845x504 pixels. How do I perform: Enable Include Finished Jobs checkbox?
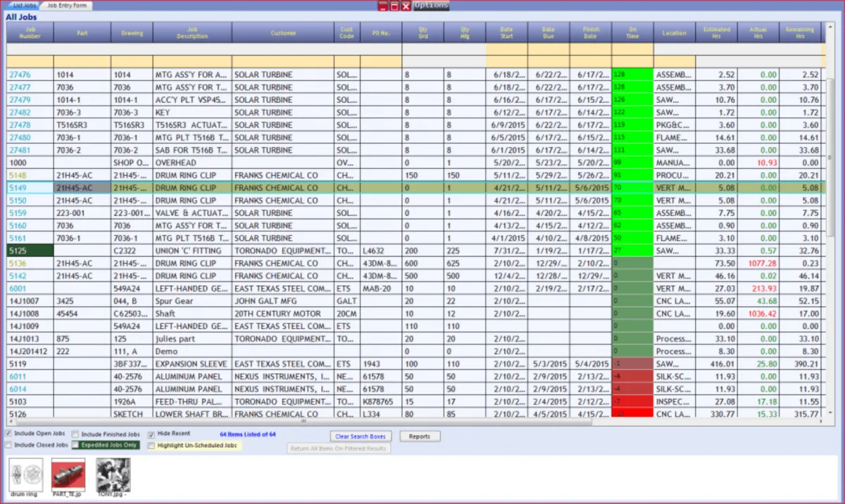click(x=75, y=435)
